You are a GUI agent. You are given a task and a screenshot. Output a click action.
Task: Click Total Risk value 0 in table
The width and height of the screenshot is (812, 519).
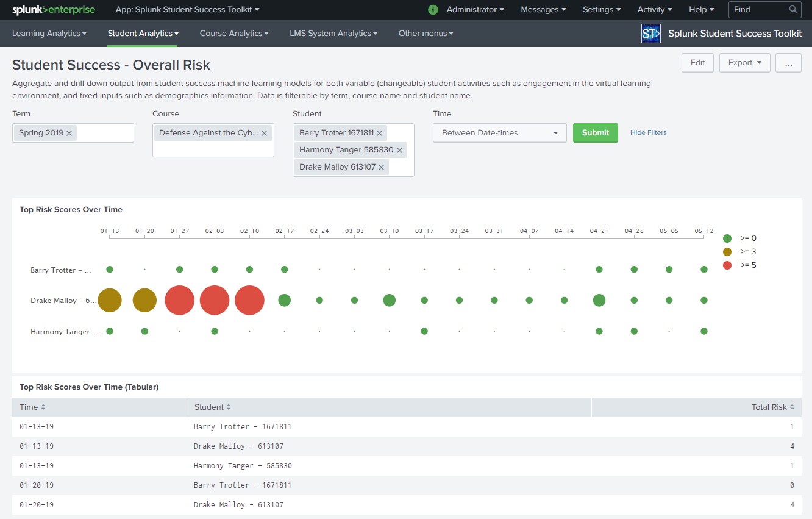792,485
